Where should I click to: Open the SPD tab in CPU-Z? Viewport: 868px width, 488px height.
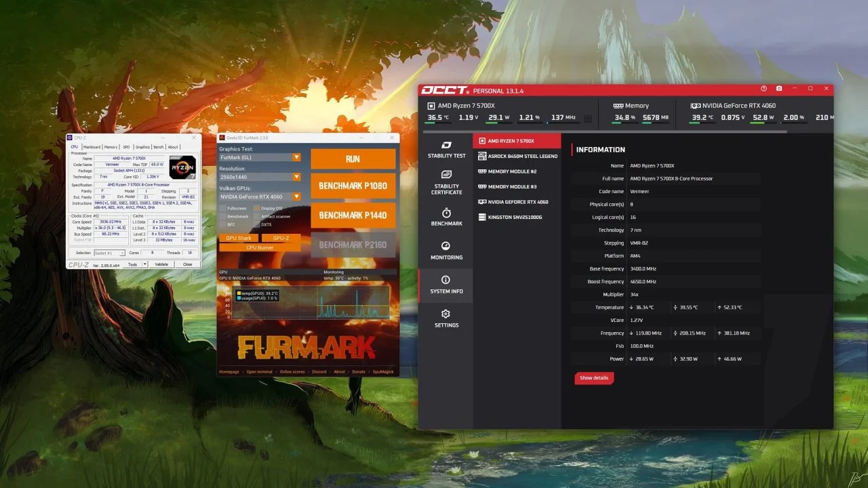pos(126,147)
